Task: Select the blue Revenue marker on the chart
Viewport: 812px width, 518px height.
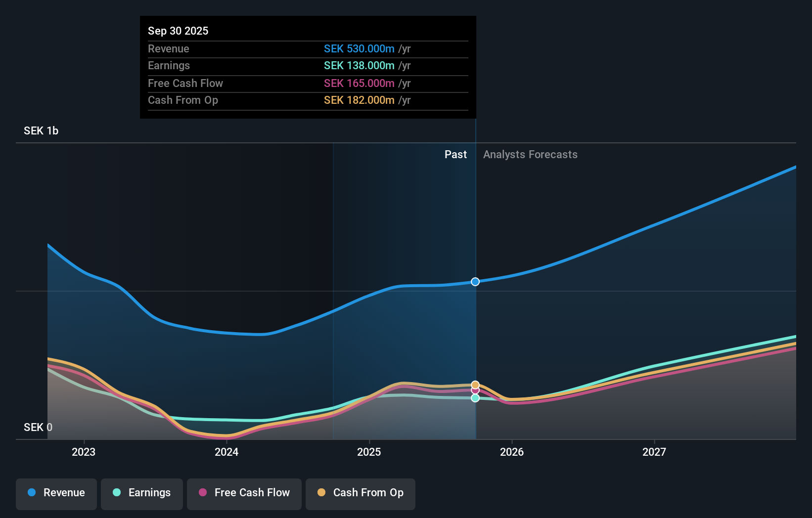Action: click(x=475, y=282)
